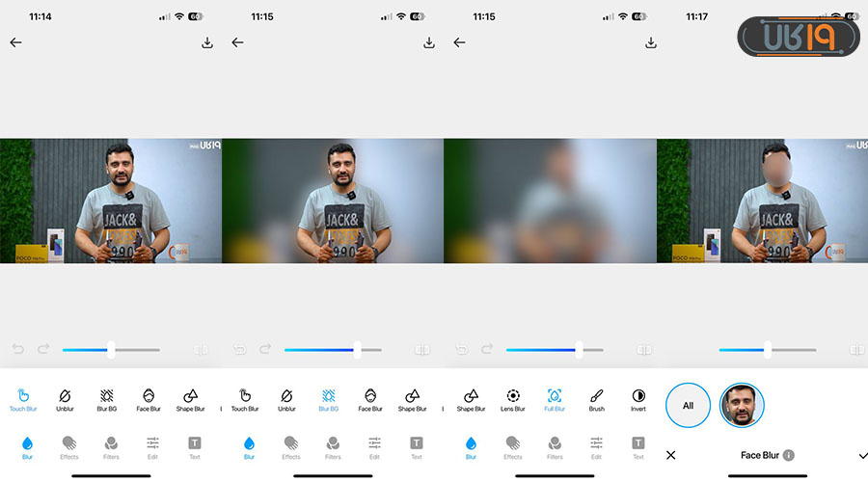
Task: Confirm Face Blur with the checkmark
Action: click(x=862, y=455)
